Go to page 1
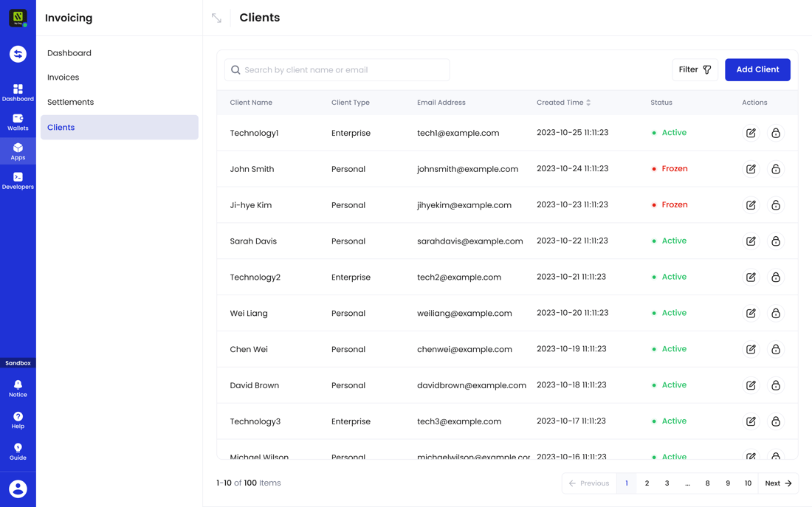The height and width of the screenshot is (507, 812). coord(627,483)
